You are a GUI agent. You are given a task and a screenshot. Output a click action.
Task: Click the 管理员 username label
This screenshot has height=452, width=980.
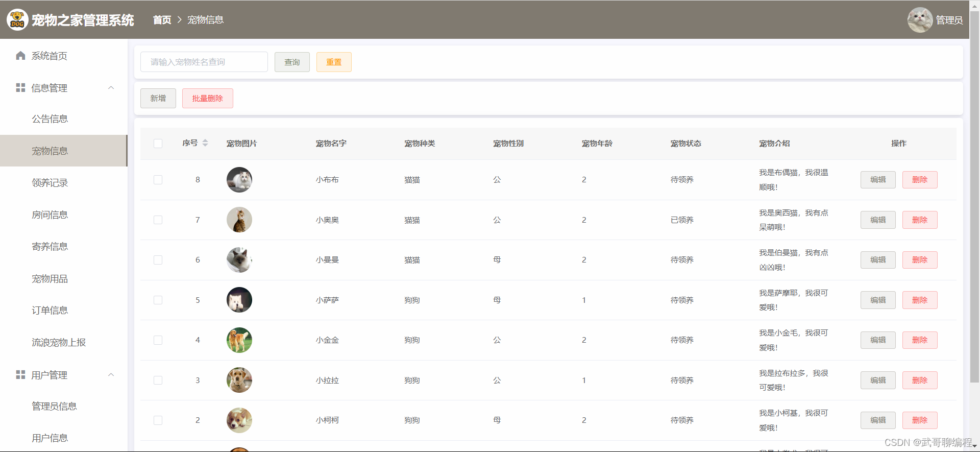[949, 20]
